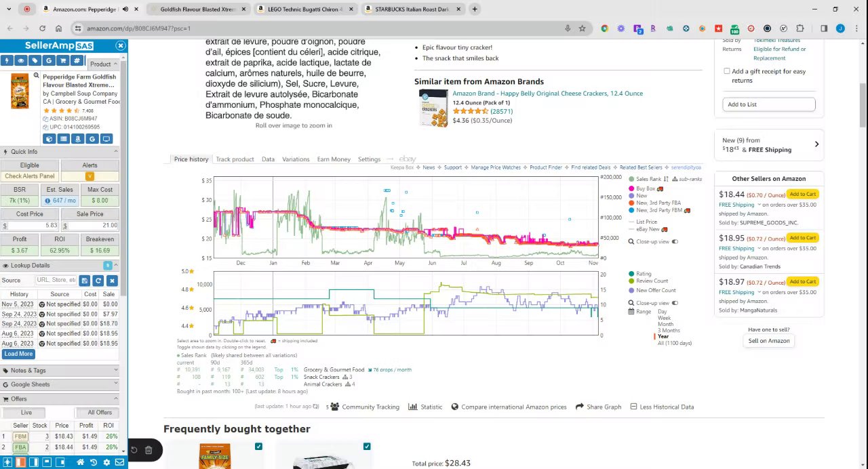
Task: Click the Google G icon in SellerAmp toolbar
Action: [49, 60]
